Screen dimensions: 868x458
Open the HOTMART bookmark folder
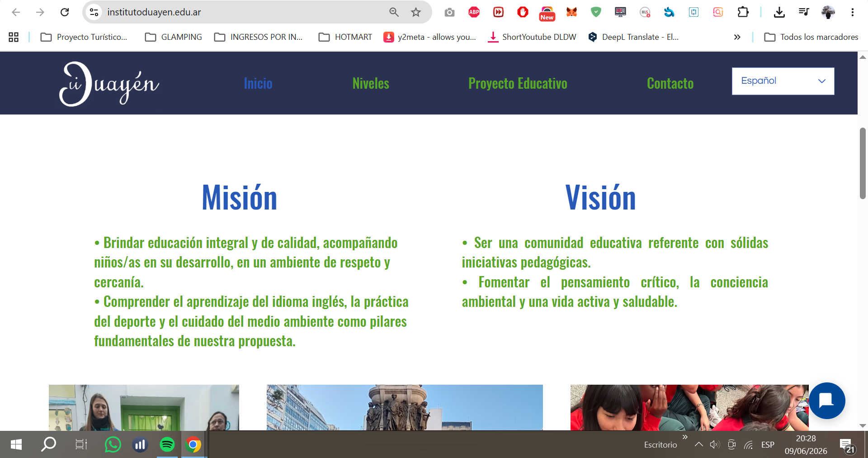[x=345, y=37]
